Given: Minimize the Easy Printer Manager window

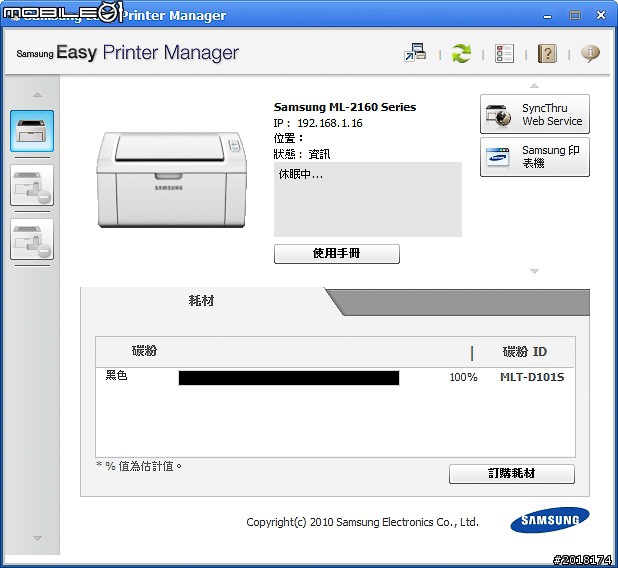Looking at the screenshot, I should tap(547, 16).
